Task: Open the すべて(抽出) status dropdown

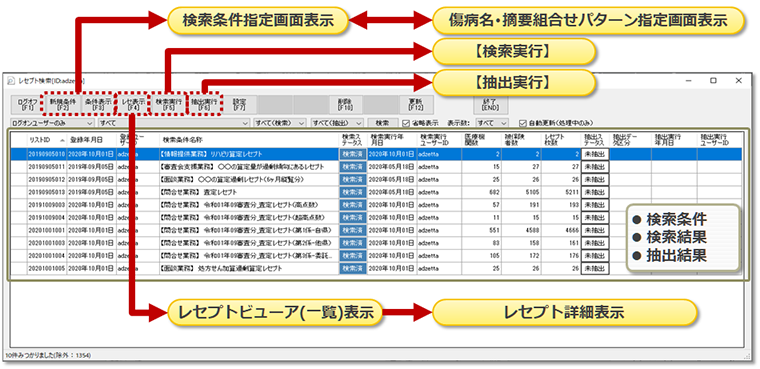Action: 337,123
